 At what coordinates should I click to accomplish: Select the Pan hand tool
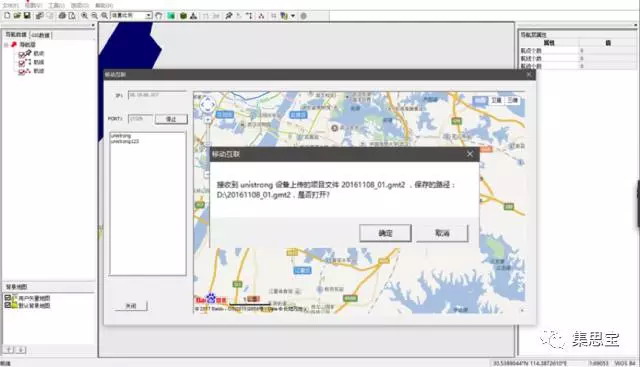point(159,16)
